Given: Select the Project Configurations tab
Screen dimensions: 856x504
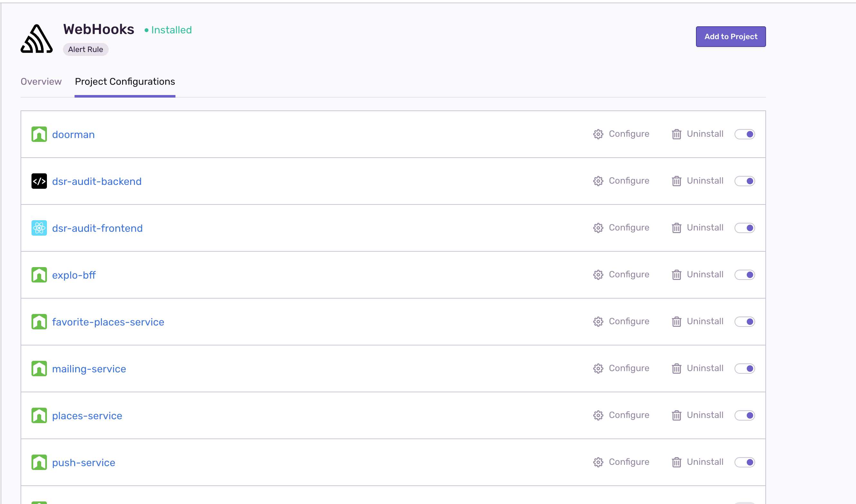Looking at the screenshot, I should tap(125, 82).
